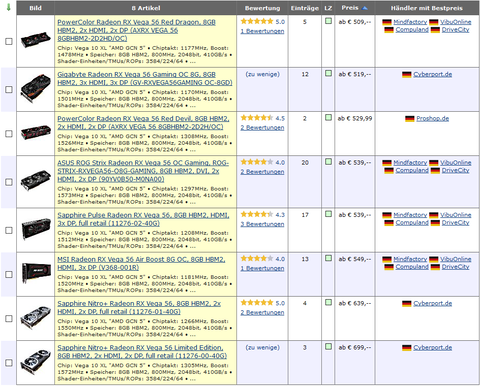Click the price 'ab € 509,--'

[355, 22]
